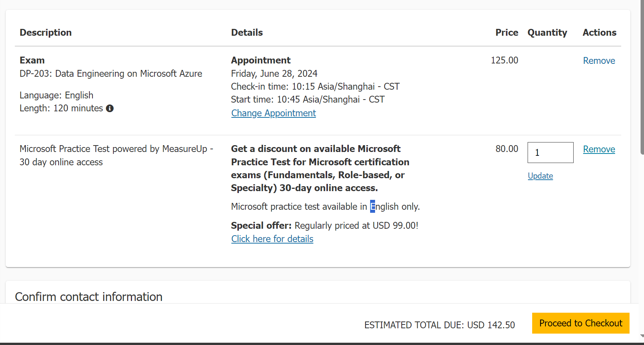The width and height of the screenshot is (644, 345).
Task: Click the scroll down arrow at bottom right
Action: click(642, 336)
